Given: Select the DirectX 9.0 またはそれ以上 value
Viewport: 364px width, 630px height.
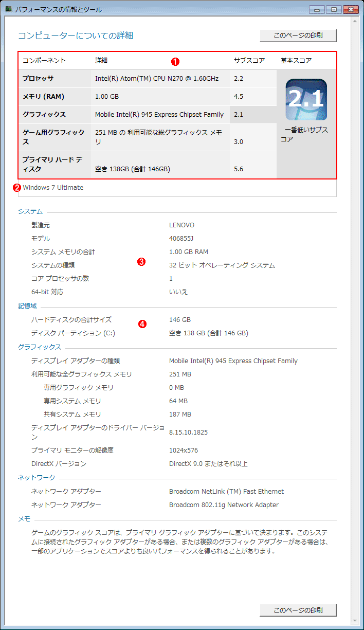Looking at the screenshot, I should click(x=208, y=464).
